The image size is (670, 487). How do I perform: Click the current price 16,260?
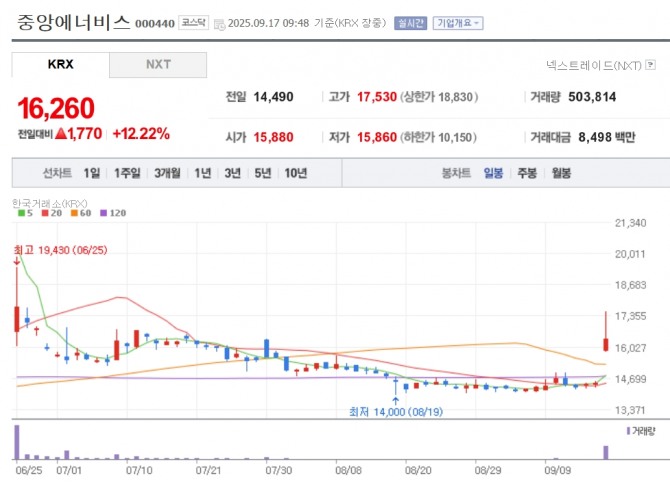coord(56,108)
